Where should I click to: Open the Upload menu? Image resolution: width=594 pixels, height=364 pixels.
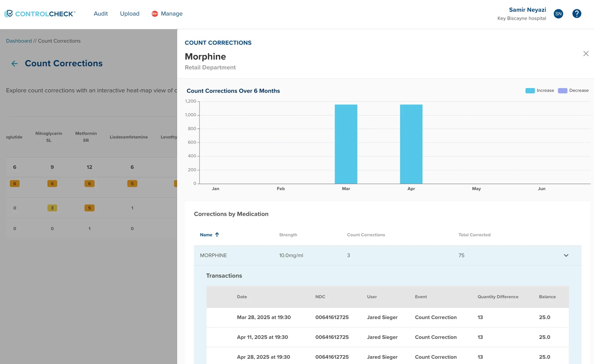coord(130,14)
